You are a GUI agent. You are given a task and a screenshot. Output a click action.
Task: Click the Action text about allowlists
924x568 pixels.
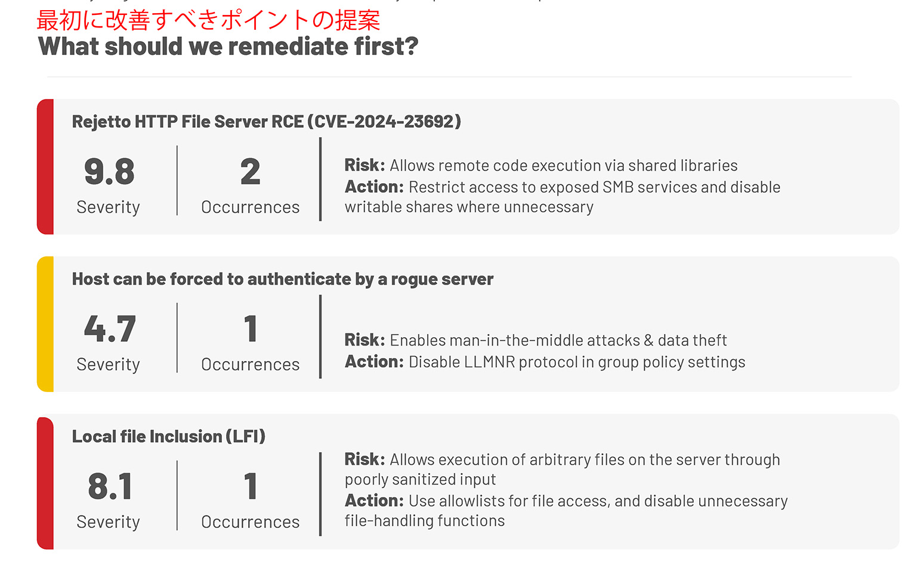pos(565,511)
